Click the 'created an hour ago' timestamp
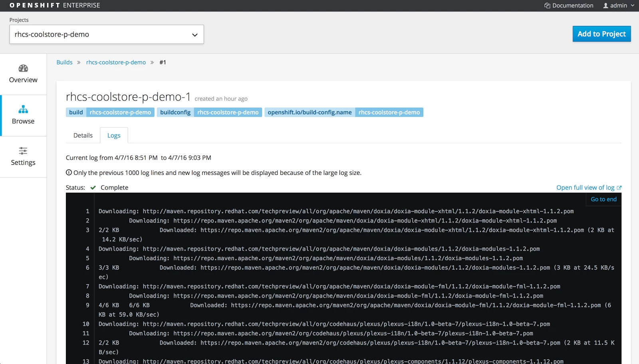This screenshot has width=639, height=364. (221, 99)
